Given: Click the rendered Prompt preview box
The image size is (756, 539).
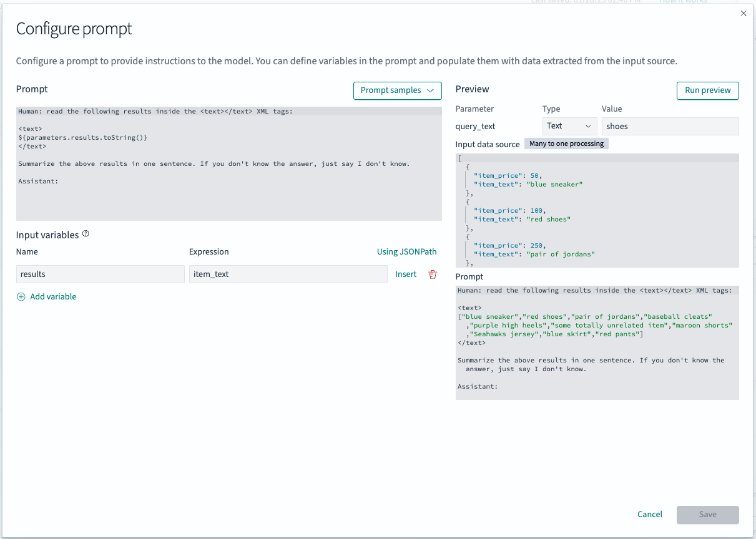Looking at the screenshot, I should pyautogui.click(x=597, y=342).
